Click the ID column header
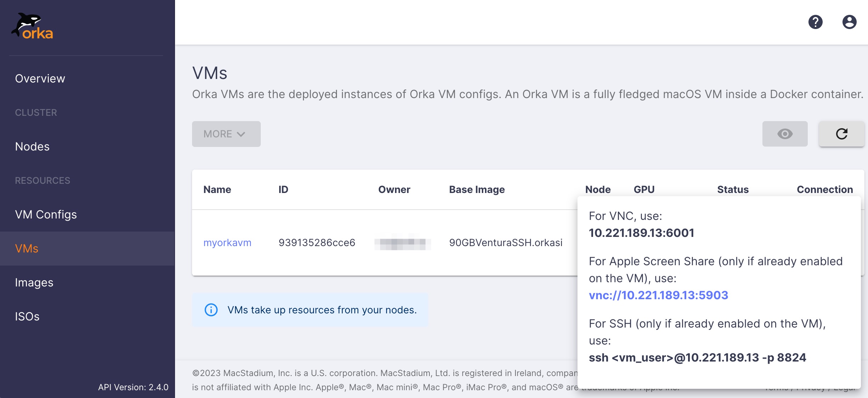 click(283, 189)
